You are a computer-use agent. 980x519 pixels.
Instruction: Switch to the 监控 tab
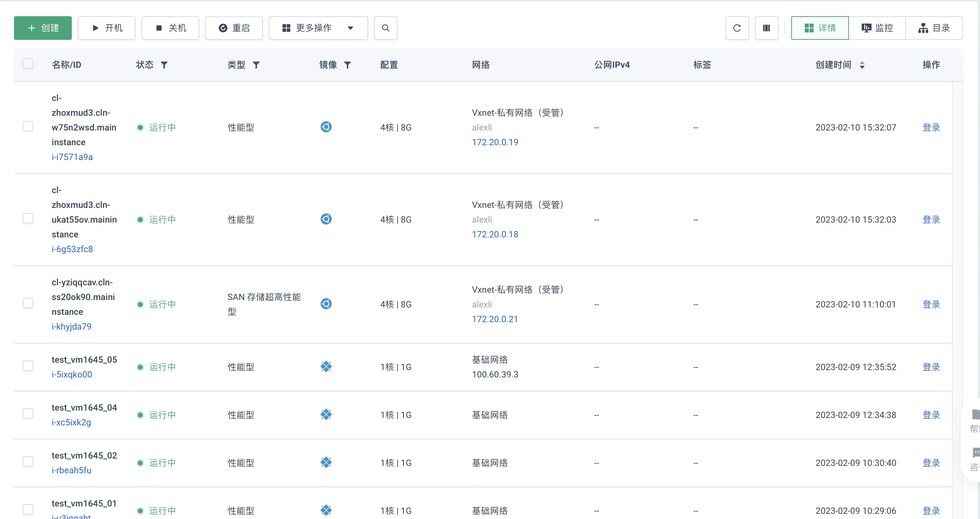877,28
